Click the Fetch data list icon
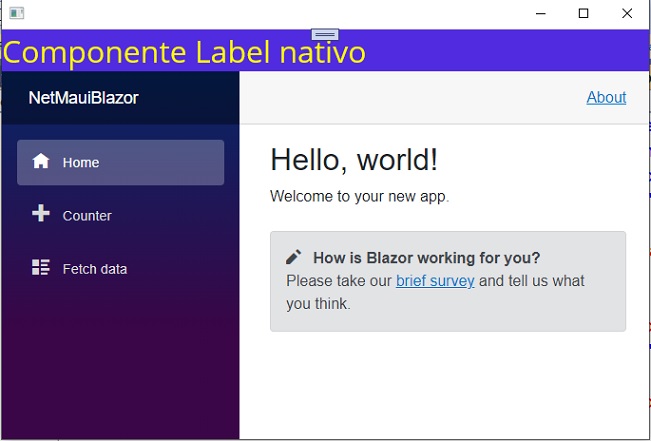The width and height of the screenshot is (651, 441). [x=41, y=267]
